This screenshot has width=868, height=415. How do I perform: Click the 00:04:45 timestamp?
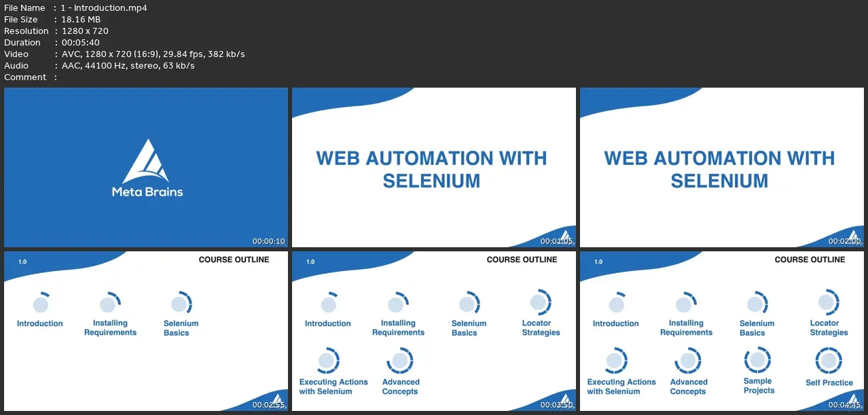point(845,405)
